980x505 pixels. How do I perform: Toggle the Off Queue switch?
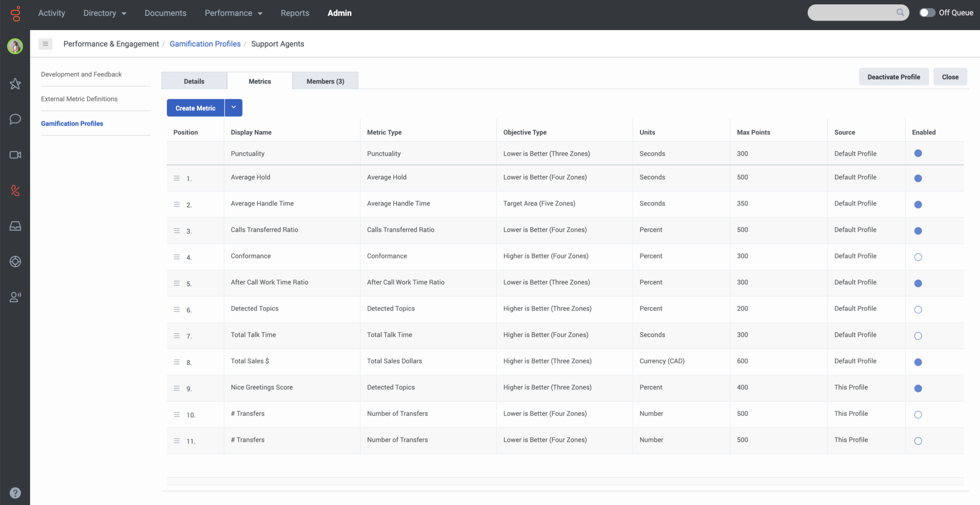point(928,12)
